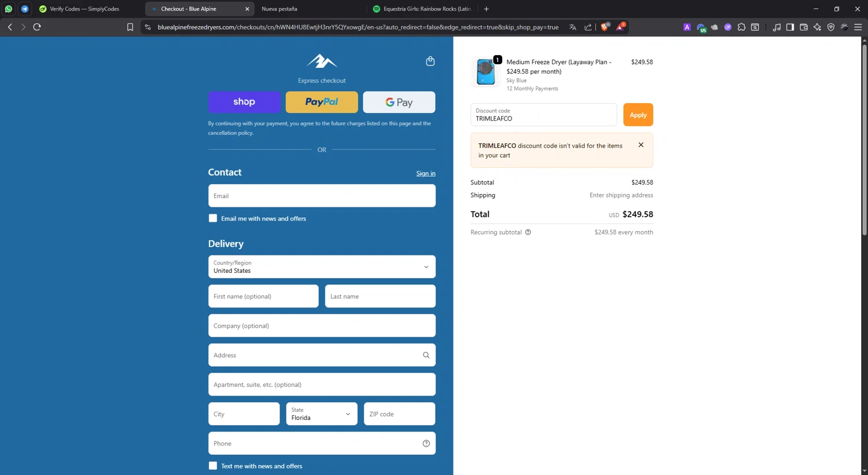Dismiss the TRIMLEAFCO invalid code message

[x=641, y=145]
